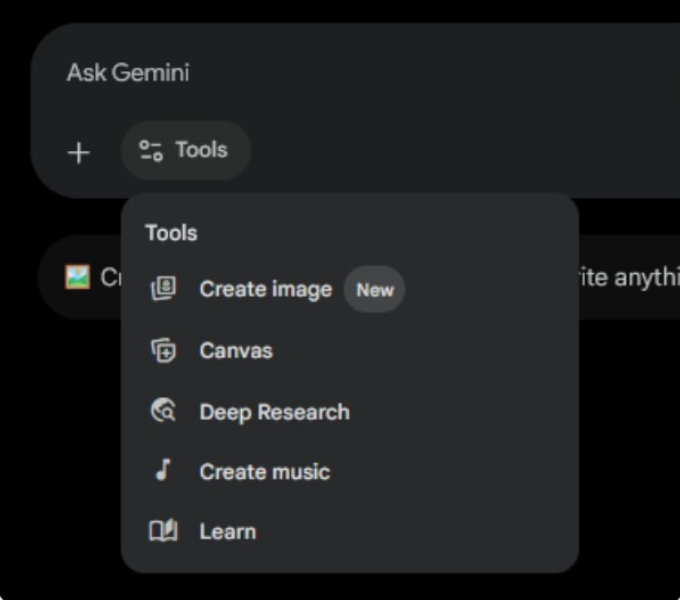Click the 'Cr' text on image chip
Screen dimensions: 680x600
pos(111,277)
